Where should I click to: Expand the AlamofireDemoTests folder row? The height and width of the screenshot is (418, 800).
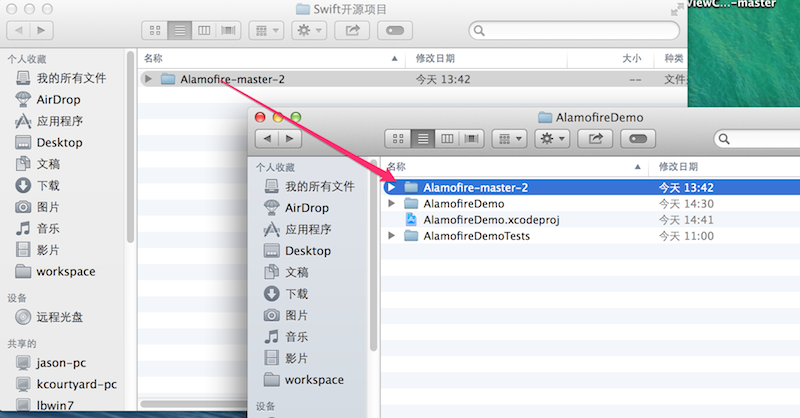point(391,236)
